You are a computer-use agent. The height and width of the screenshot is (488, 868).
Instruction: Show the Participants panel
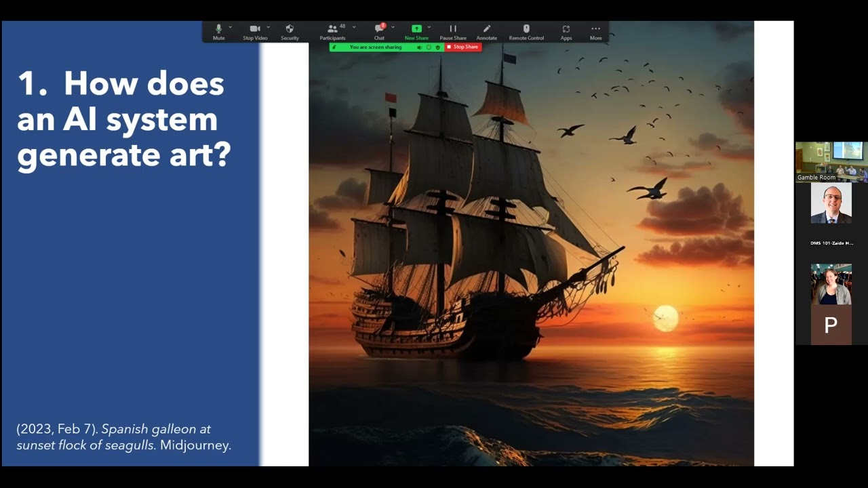[332, 32]
